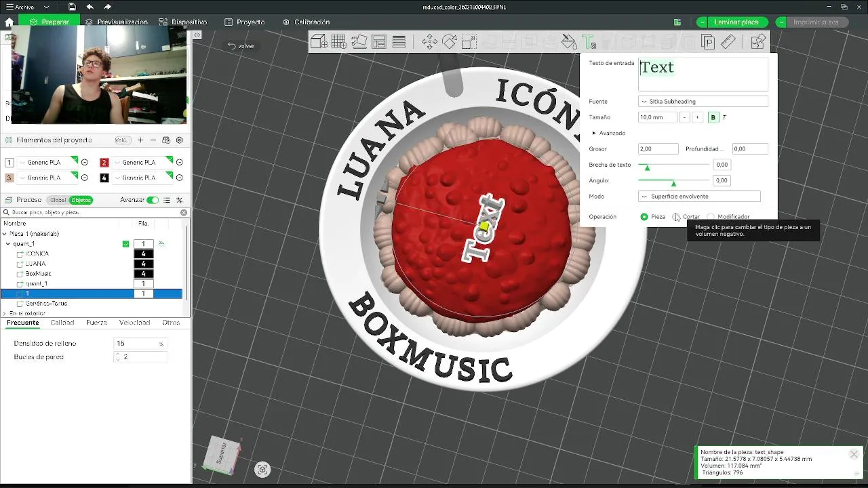868x488 pixels.
Task: Click the Arrange all objects icon
Action: click(x=378, y=42)
